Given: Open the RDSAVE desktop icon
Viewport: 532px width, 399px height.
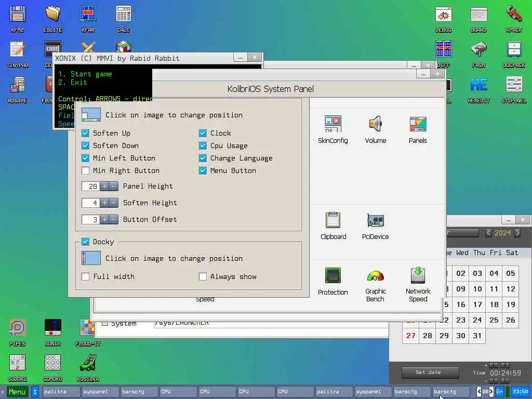Looking at the screenshot, I should (17, 89).
